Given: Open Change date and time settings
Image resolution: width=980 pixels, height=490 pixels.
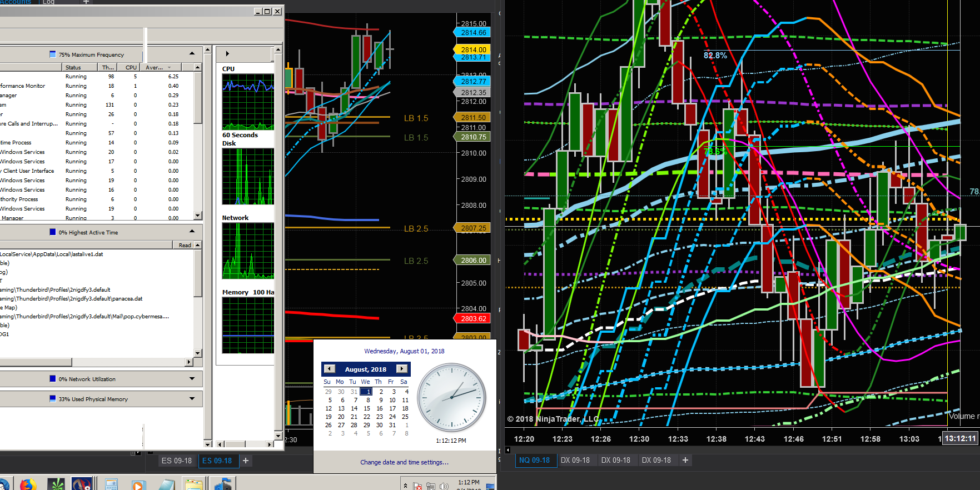Looking at the screenshot, I should [404, 462].
